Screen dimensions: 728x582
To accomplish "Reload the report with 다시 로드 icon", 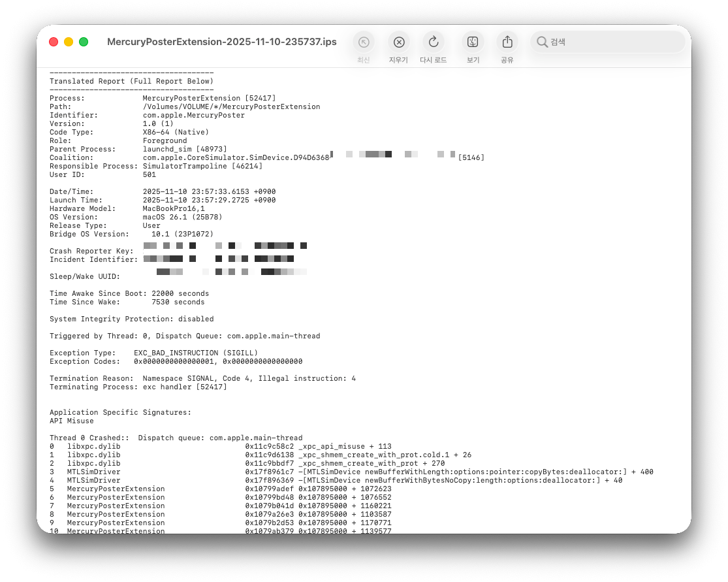I will click(433, 42).
